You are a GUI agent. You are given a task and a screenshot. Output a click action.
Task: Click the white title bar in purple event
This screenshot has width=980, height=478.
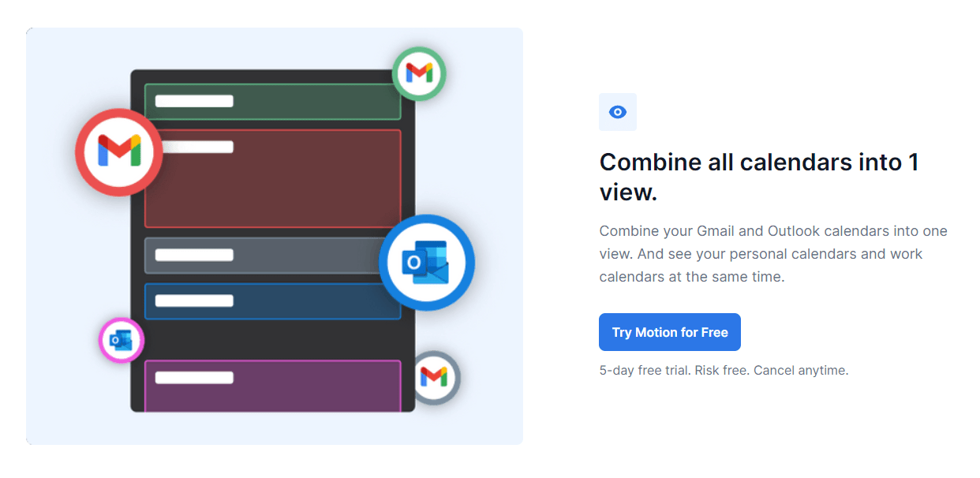194,377
